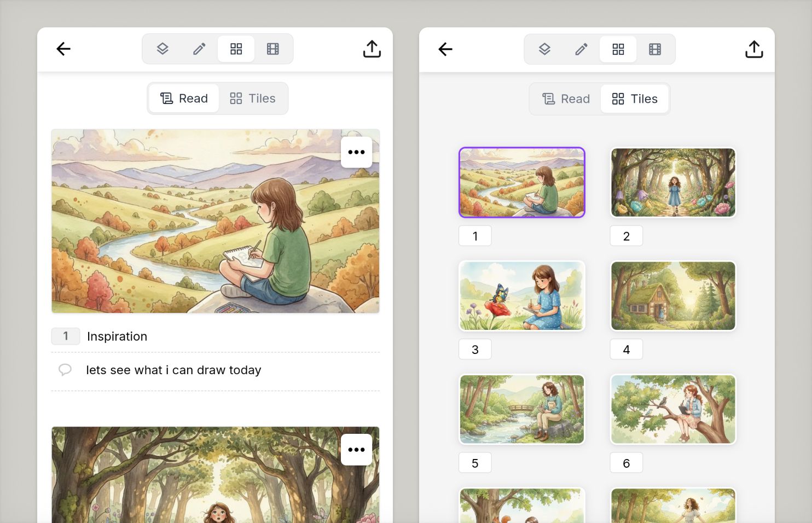Click the number label 3 under third tile
Image resolution: width=812 pixels, height=523 pixels.
pos(475,349)
